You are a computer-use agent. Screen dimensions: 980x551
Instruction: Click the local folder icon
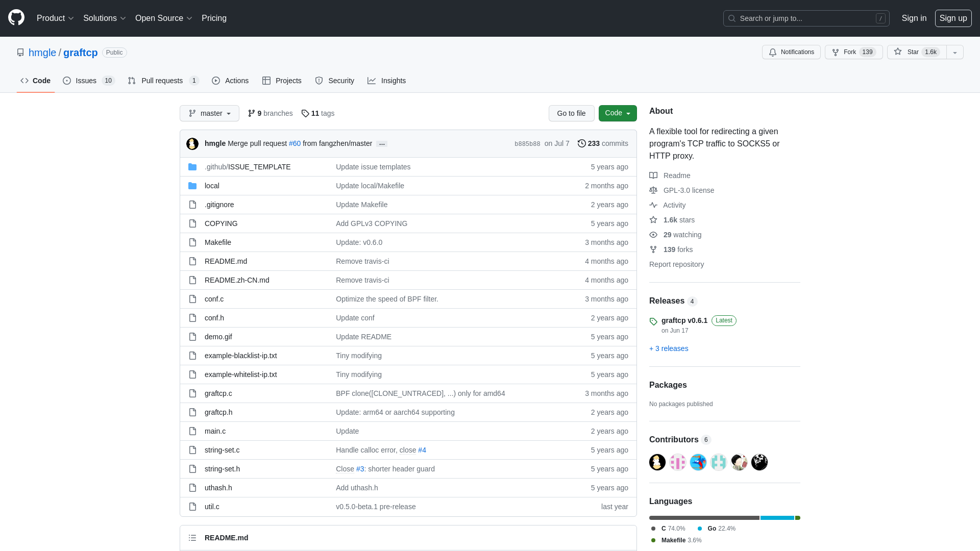point(192,186)
